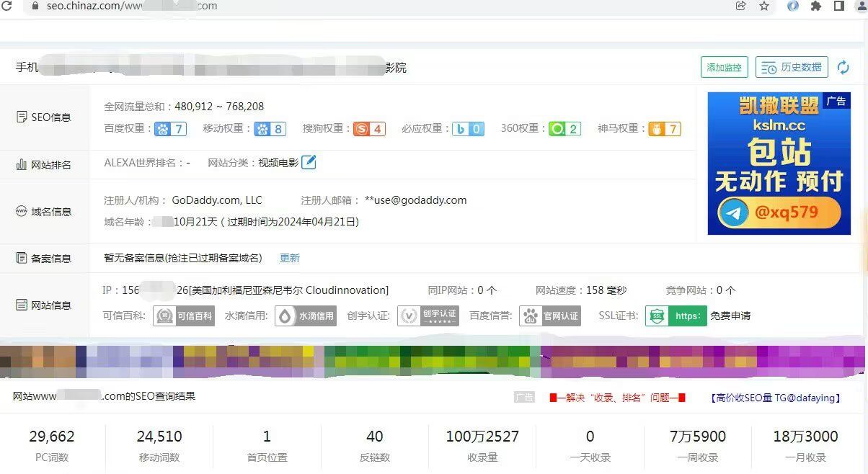Viewport: 868px width, 474px height.
Task: Click the 神马权重 badge showing 7
Action: [664, 129]
